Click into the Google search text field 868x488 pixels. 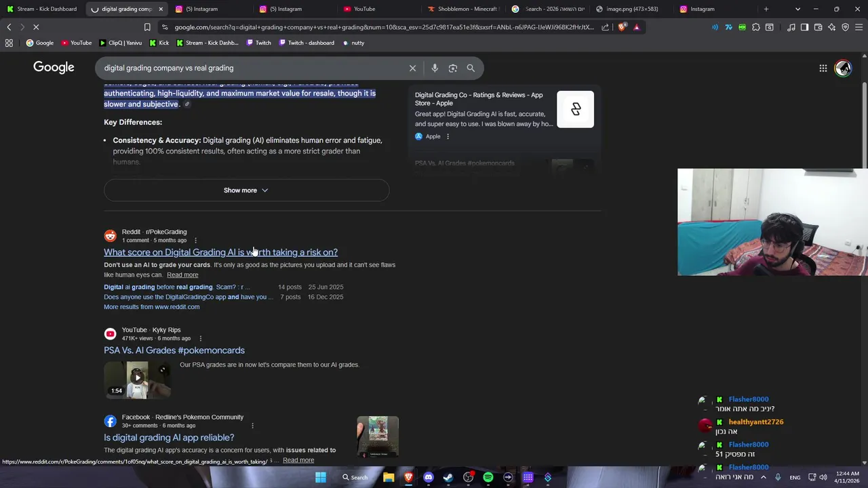tap(251, 68)
